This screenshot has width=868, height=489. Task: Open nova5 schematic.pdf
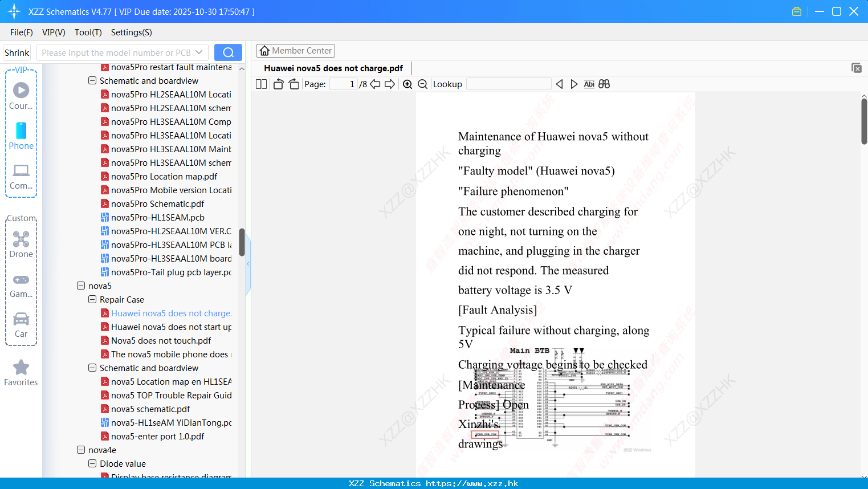145,409
